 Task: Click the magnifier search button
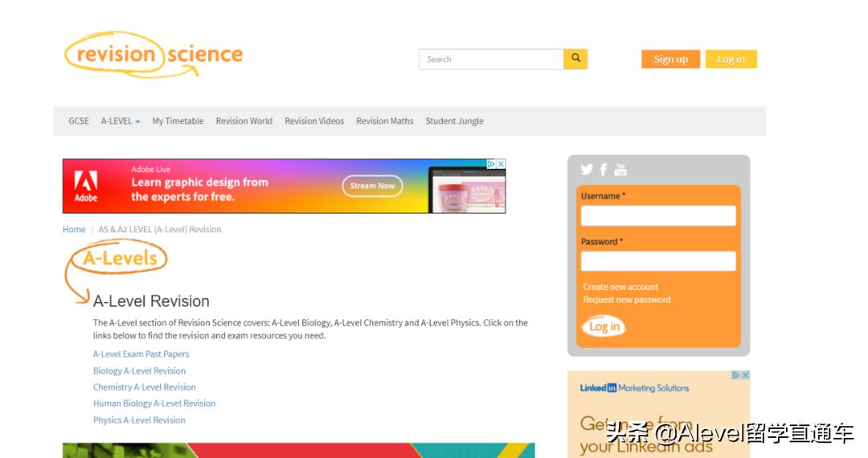coord(575,59)
